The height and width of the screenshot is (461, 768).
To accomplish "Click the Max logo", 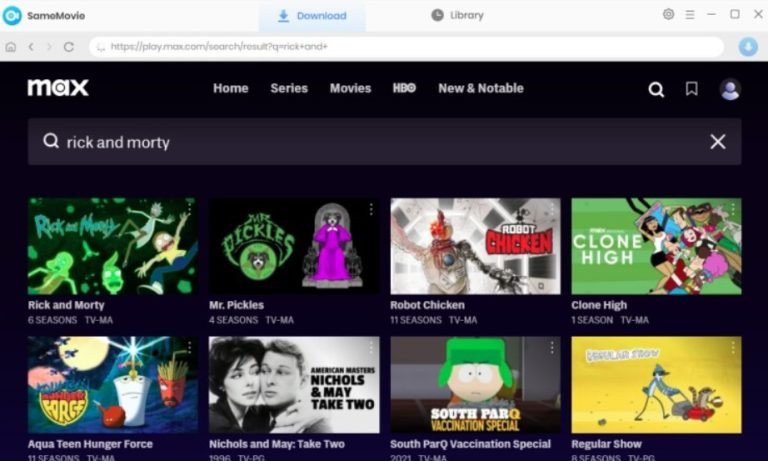I will click(x=58, y=88).
